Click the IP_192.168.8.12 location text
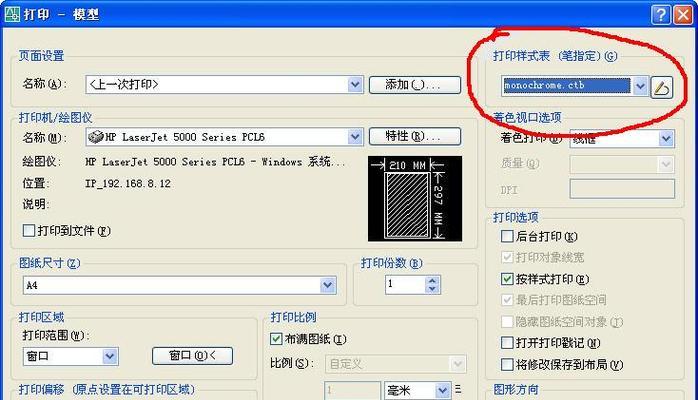Viewport: 698px width, 400px height. click(128, 183)
